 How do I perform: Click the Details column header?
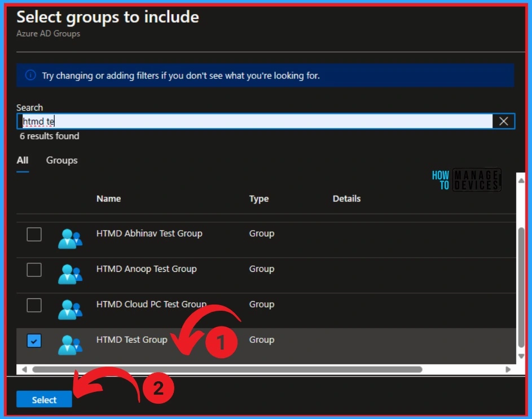[x=347, y=199]
